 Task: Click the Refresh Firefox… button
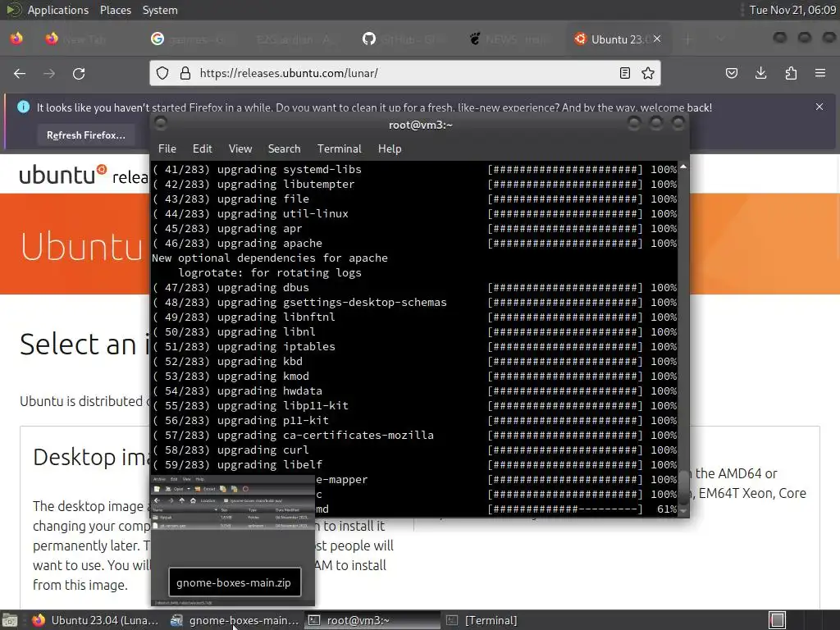[85, 135]
